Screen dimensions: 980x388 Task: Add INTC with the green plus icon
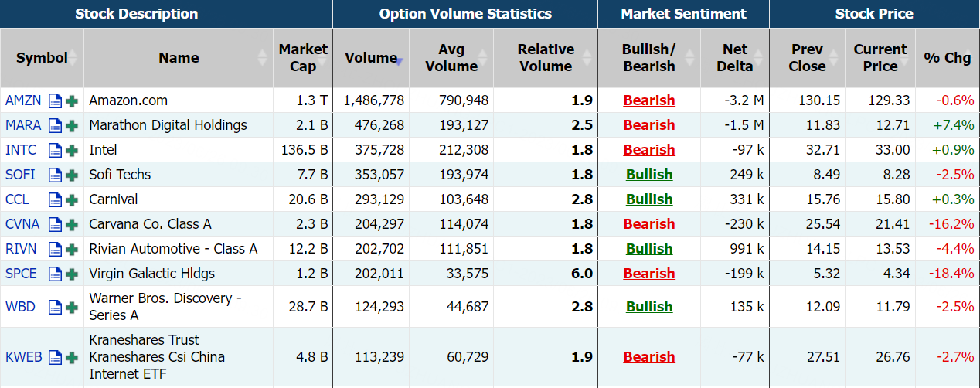tap(72, 150)
